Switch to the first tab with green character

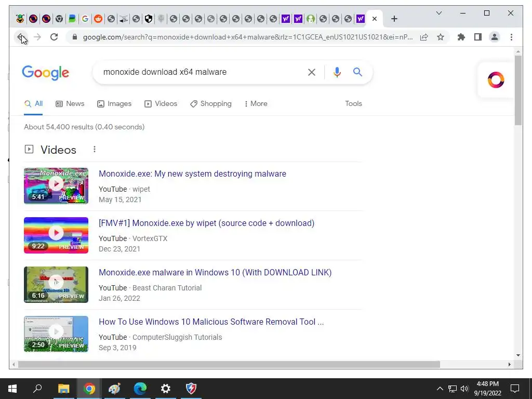[x=20, y=19]
